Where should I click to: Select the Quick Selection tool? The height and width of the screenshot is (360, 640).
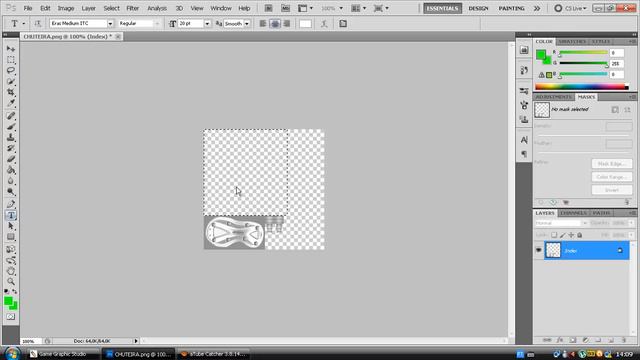pos(11,82)
